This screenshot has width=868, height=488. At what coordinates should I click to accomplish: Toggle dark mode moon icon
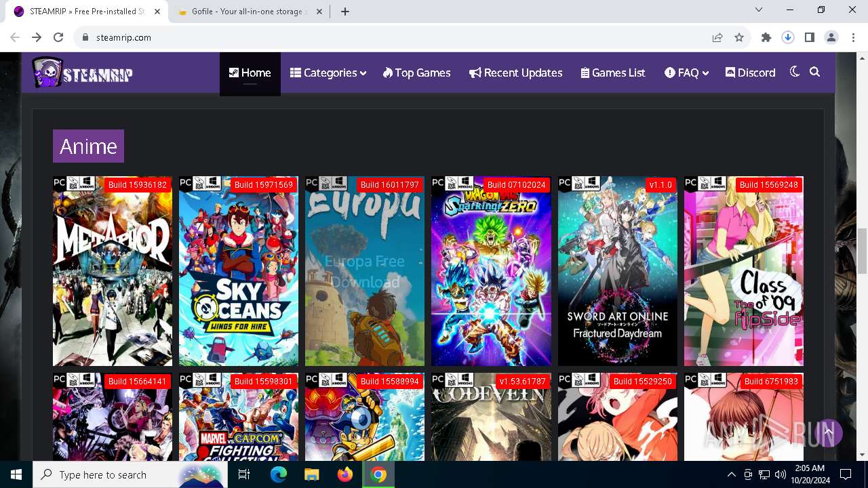point(795,72)
